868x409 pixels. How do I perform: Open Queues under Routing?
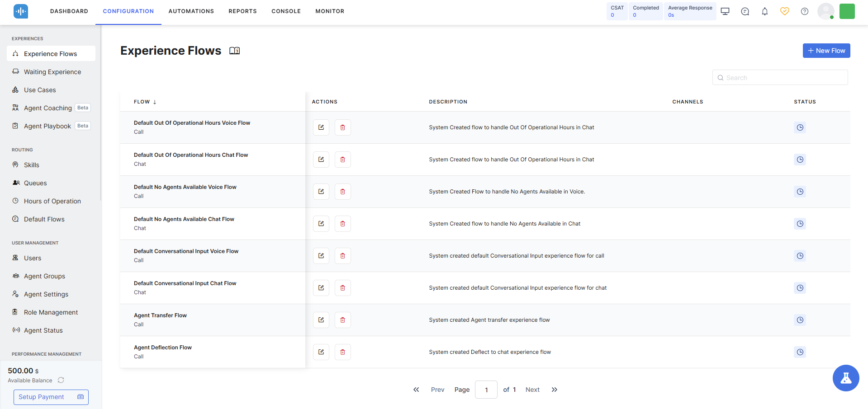tap(51, 183)
